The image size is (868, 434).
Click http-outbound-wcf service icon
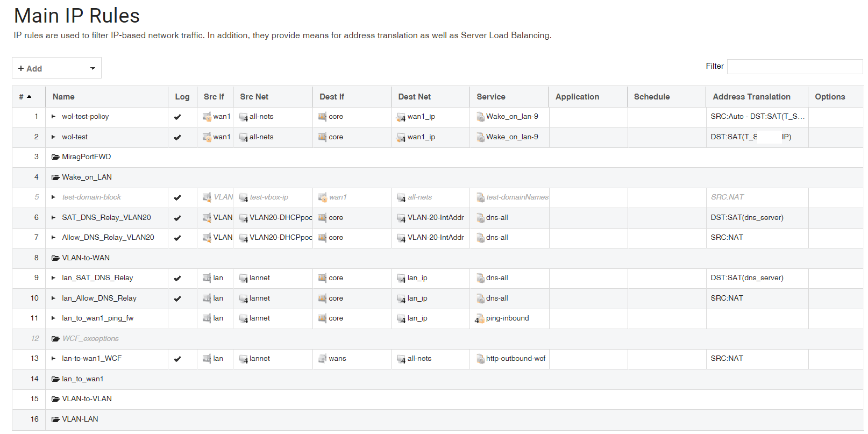click(480, 359)
